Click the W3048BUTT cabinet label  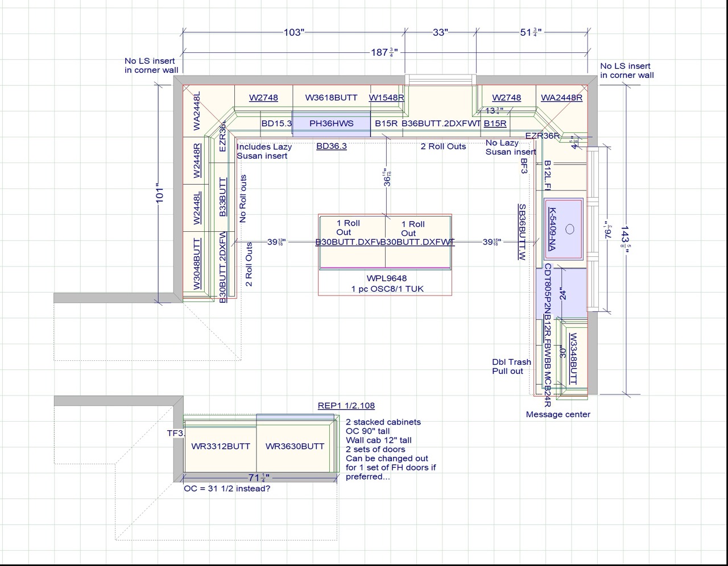(x=197, y=264)
